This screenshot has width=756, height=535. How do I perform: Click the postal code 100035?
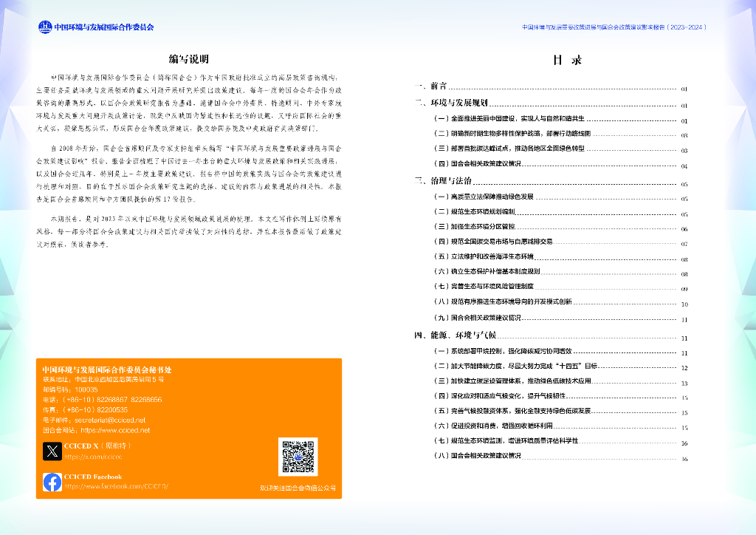(x=86, y=389)
